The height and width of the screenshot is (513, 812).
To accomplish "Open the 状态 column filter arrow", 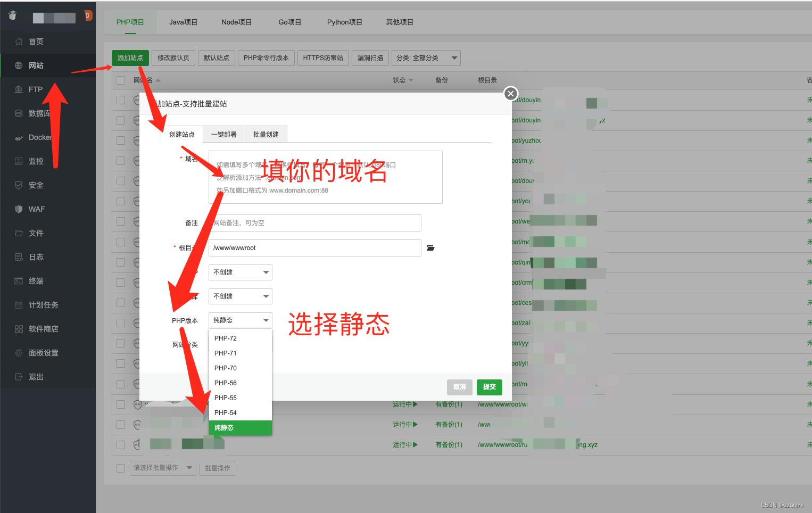I will [x=411, y=80].
